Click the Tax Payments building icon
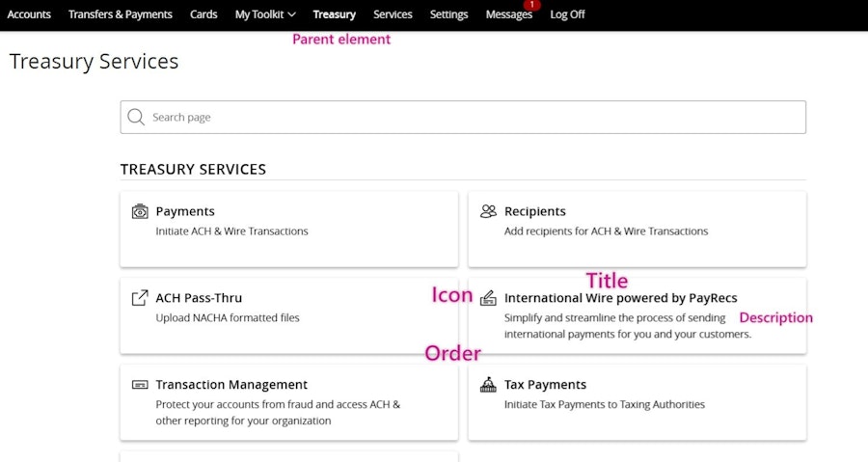 tap(488, 385)
